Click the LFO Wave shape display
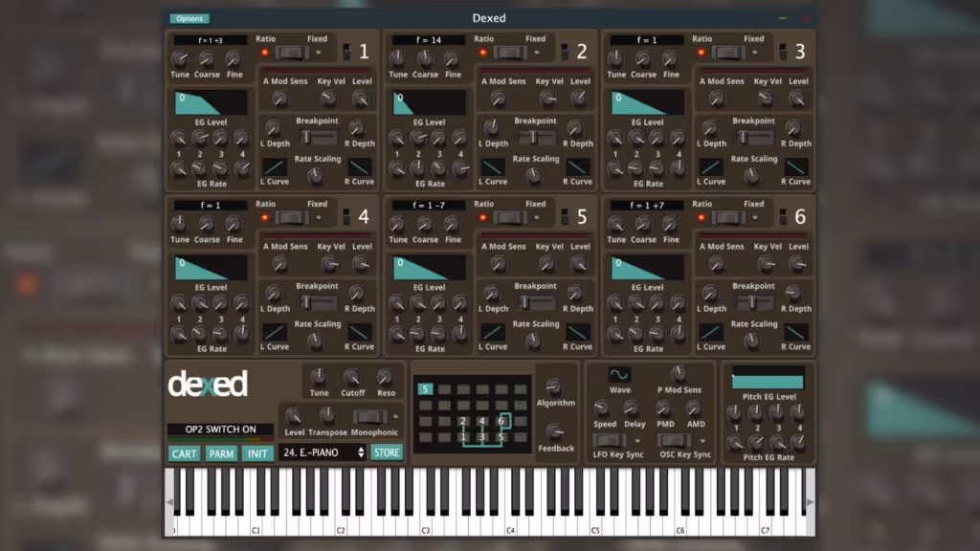 coord(619,375)
